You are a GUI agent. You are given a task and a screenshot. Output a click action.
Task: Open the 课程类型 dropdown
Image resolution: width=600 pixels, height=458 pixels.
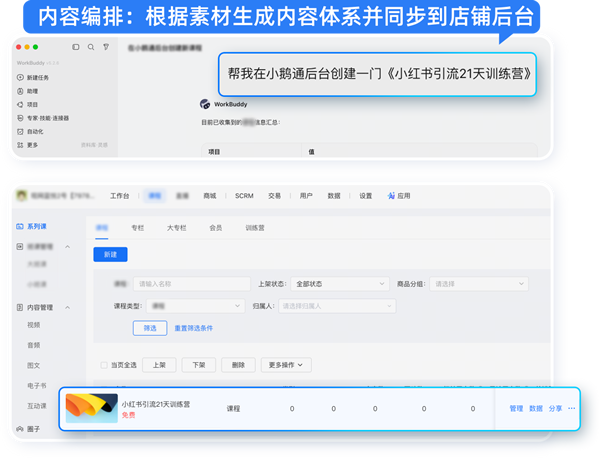point(196,306)
